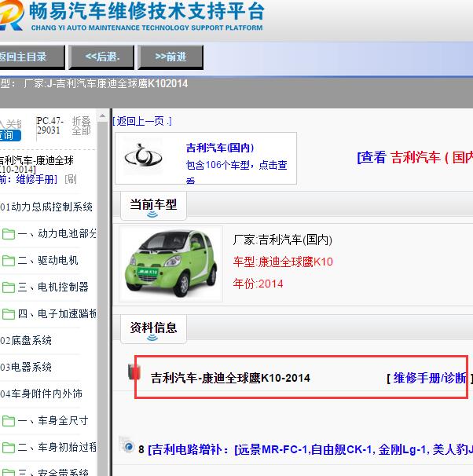Select 四、电子加速踏板 tree item
Image resolution: width=473 pixels, height=476 pixels.
click(57, 313)
